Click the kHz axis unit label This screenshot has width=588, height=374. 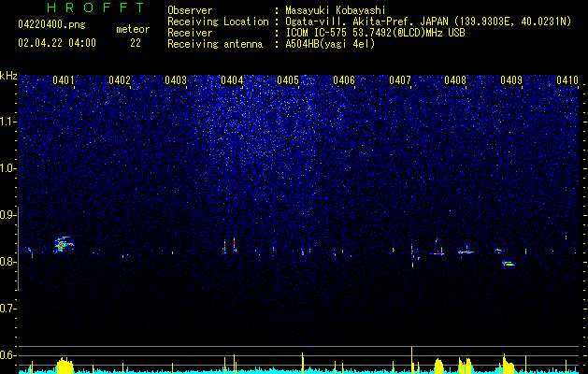8,76
